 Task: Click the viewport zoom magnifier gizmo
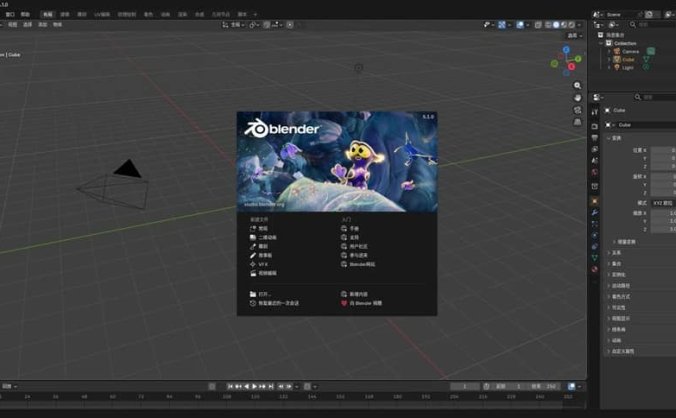coord(577,86)
